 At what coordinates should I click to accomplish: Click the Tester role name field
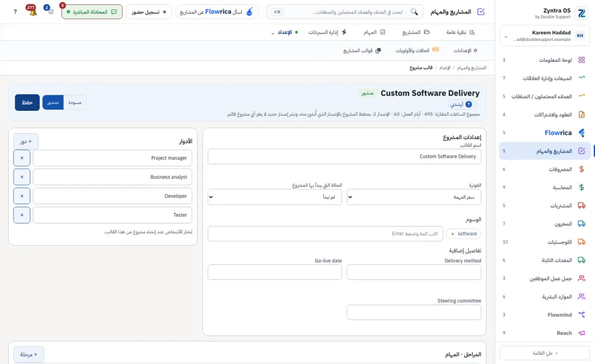[x=112, y=215]
